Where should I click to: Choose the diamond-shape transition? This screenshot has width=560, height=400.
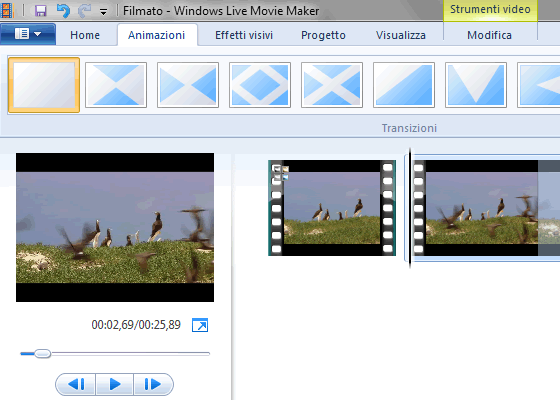click(x=260, y=85)
